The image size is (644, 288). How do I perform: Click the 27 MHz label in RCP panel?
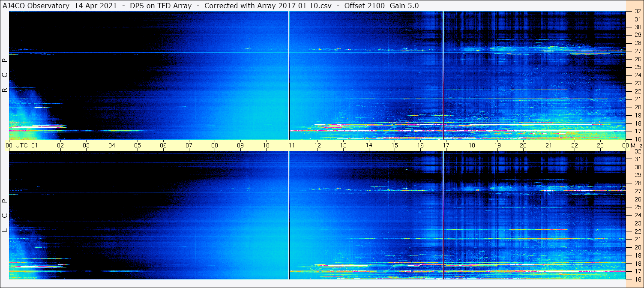(638, 51)
